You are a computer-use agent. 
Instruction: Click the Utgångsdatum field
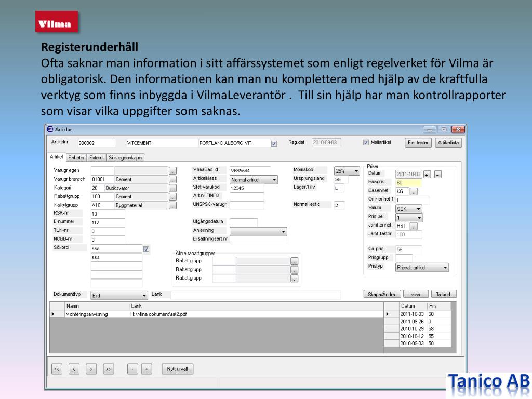(243, 222)
